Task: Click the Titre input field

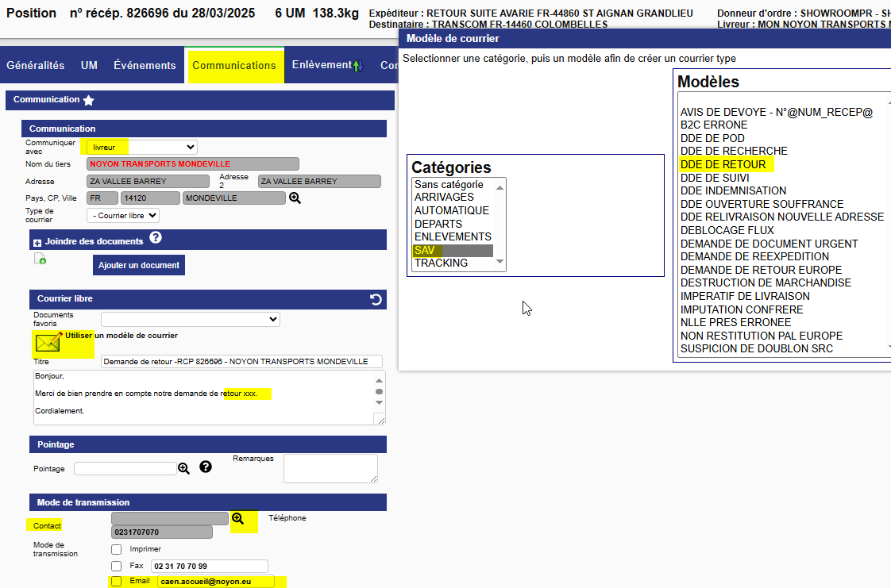Action: 241,362
